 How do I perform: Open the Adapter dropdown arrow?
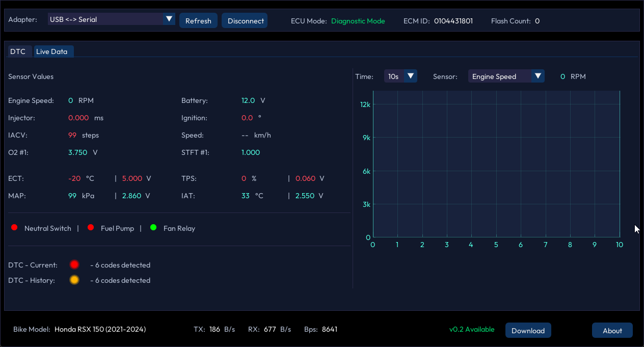click(x=169, y=19)
